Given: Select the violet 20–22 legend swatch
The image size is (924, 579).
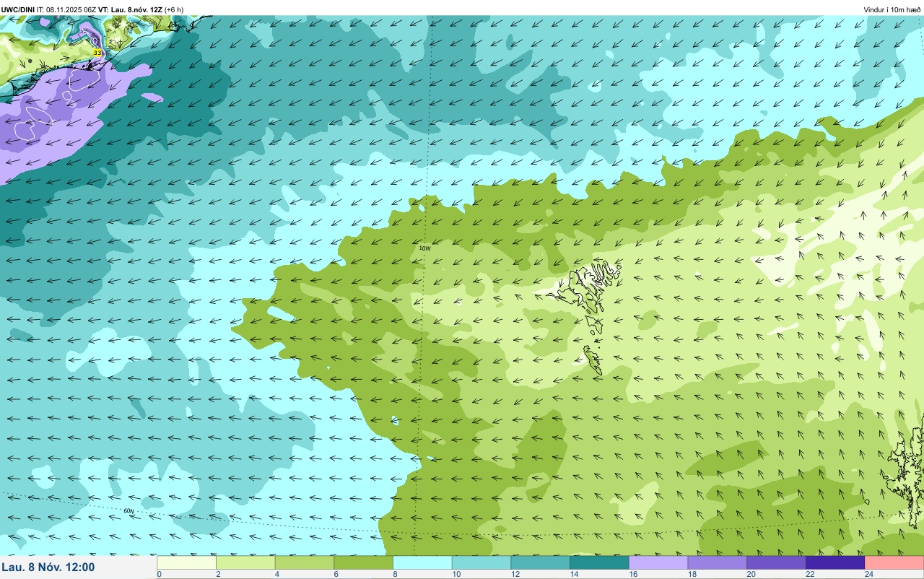Looking at the screenshot, I should (777, 562).
